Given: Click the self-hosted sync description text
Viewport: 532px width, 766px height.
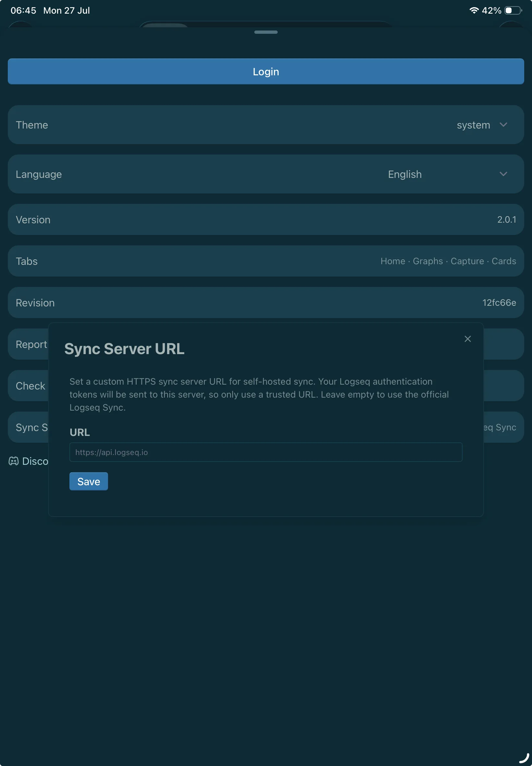Looking at the screenshot, I should [x=259, y=394].
